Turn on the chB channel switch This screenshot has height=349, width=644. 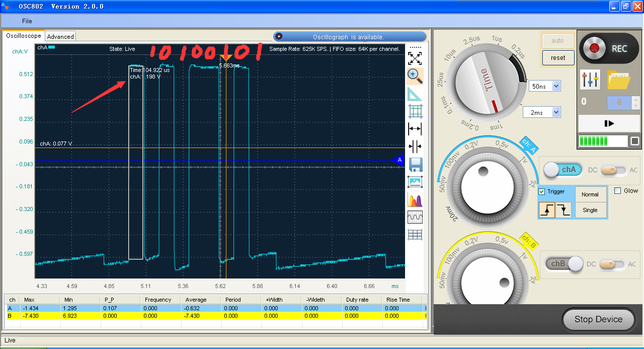[565, 263]
